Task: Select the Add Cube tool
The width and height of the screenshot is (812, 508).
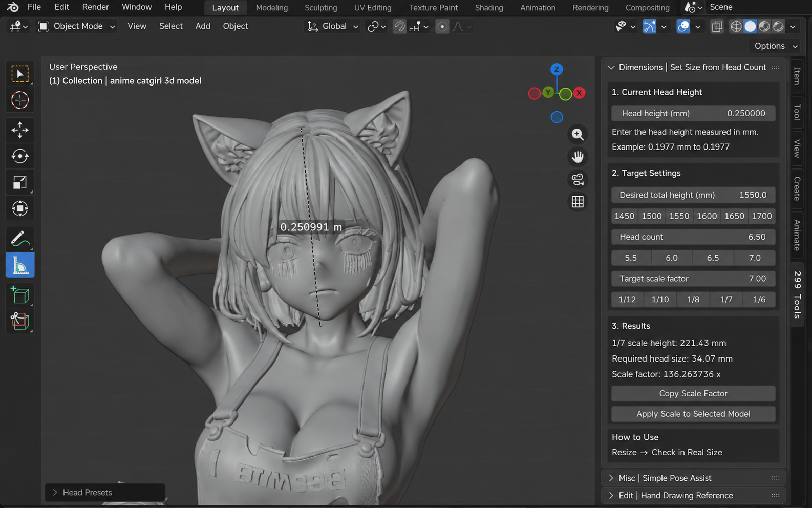Action: pyautogui.click(x=20, y=295)
